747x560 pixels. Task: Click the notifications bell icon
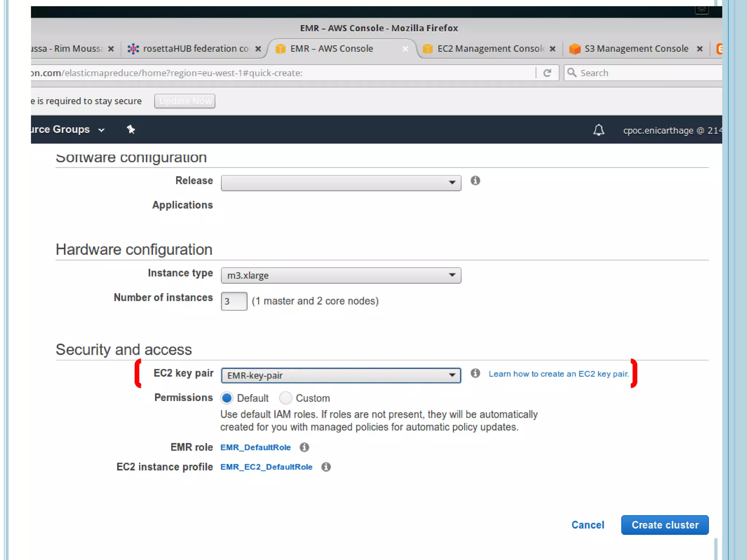pyautogui.click(x=599, y=130)
